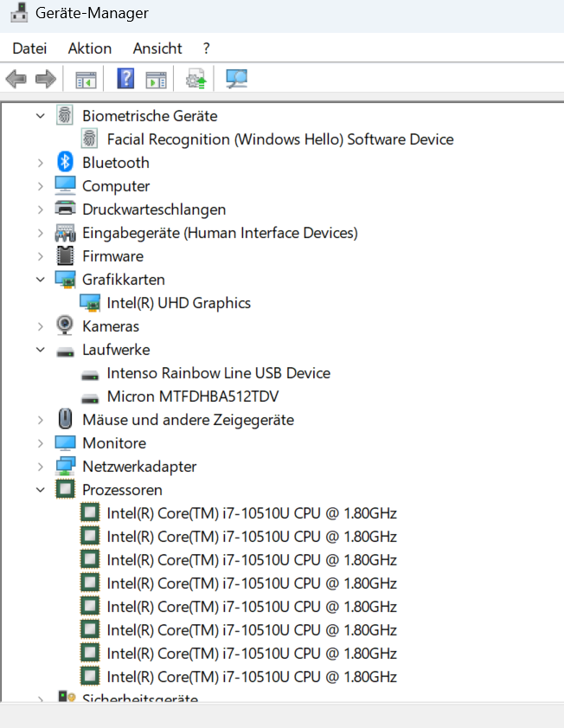Click the Geräte-Manager title bar icon
This screenshot has height=728, width=564.
click(x=19, y=12)
